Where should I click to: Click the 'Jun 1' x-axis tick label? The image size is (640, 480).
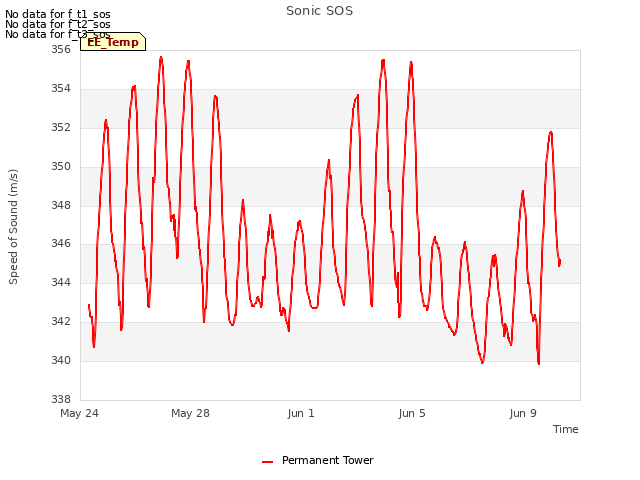pyautogui.click(x=301, y=413)
